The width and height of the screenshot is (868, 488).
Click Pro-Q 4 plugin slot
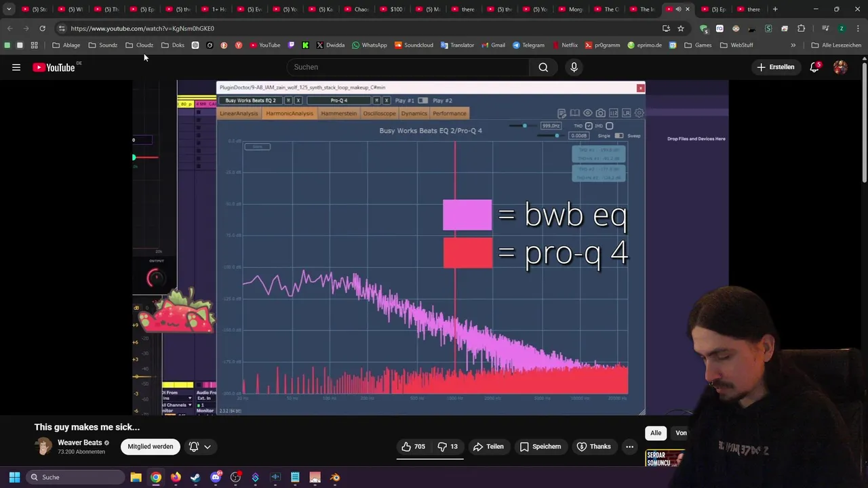tap(339, 100)
